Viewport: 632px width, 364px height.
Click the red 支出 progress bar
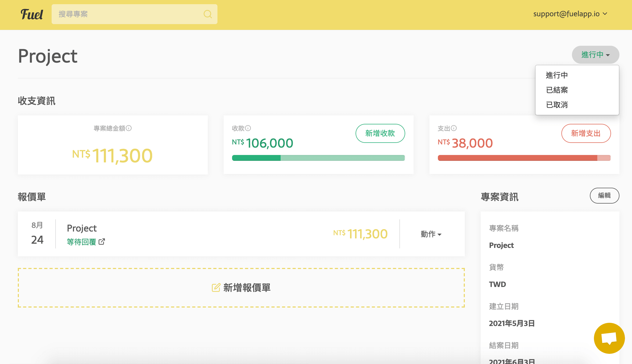[x=524, y=158]
